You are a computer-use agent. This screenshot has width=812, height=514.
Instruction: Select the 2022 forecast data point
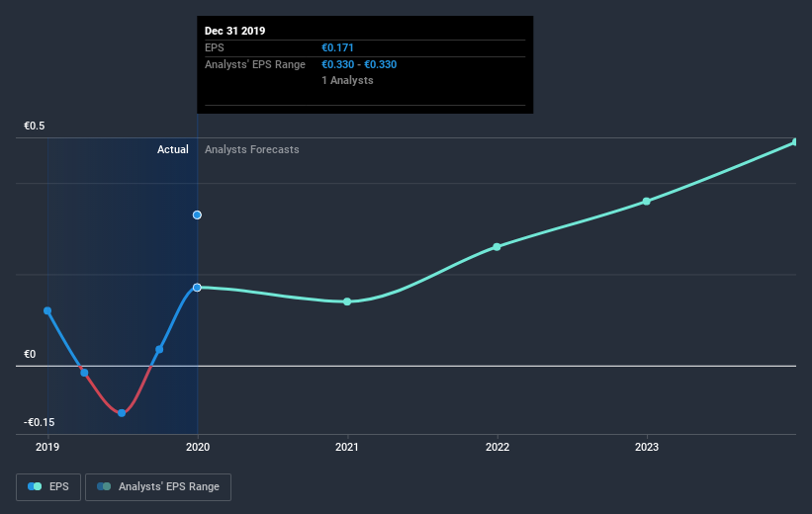click(x=497, y=247)
